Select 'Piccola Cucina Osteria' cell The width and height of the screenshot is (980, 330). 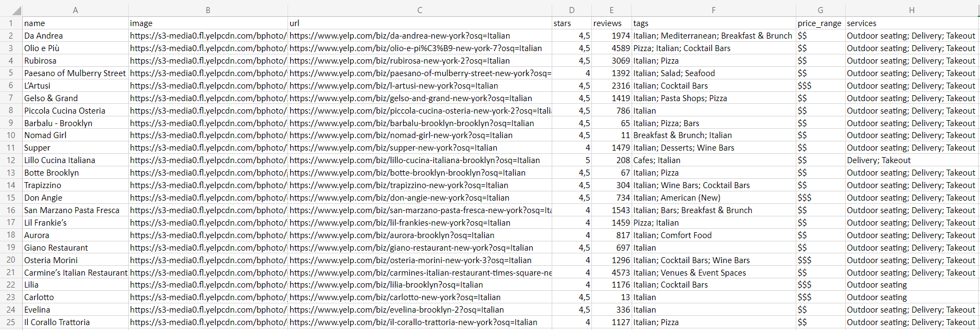coord(75,110)
